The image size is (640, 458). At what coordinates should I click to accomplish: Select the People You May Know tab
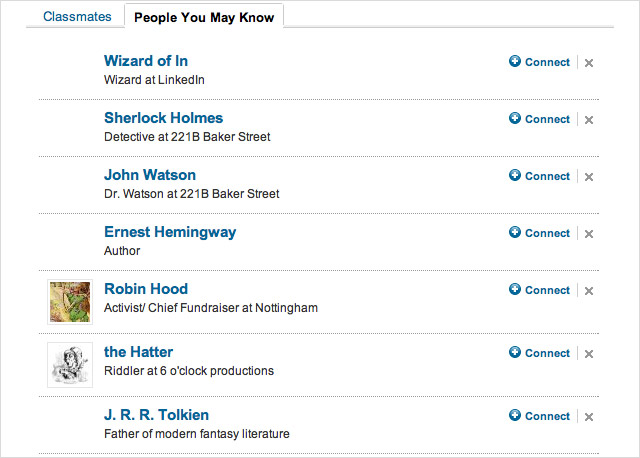pos(204,17)
